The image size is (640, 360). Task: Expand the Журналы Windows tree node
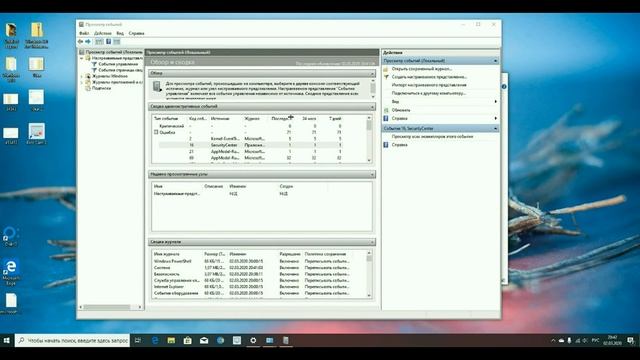tap(82, 76)
